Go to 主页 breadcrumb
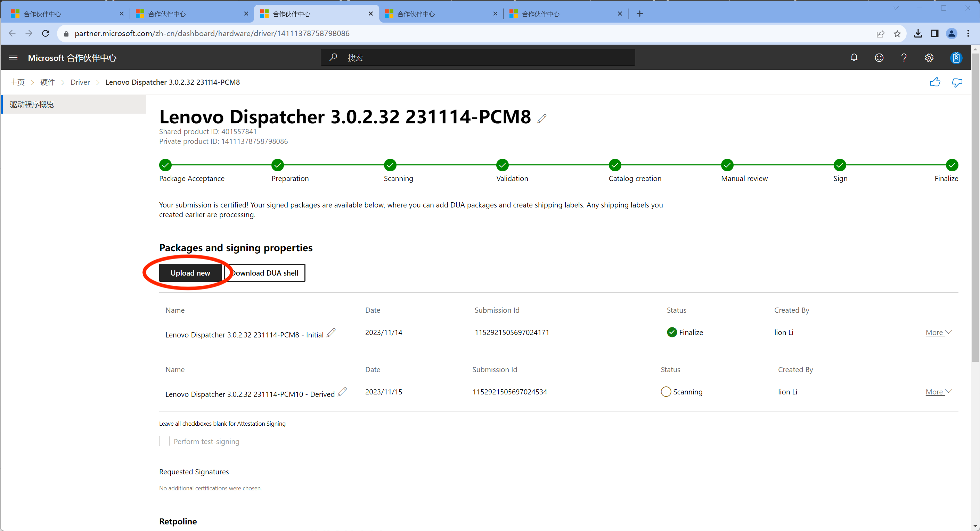This screenshot has width=980, height=531. point(17,82)
